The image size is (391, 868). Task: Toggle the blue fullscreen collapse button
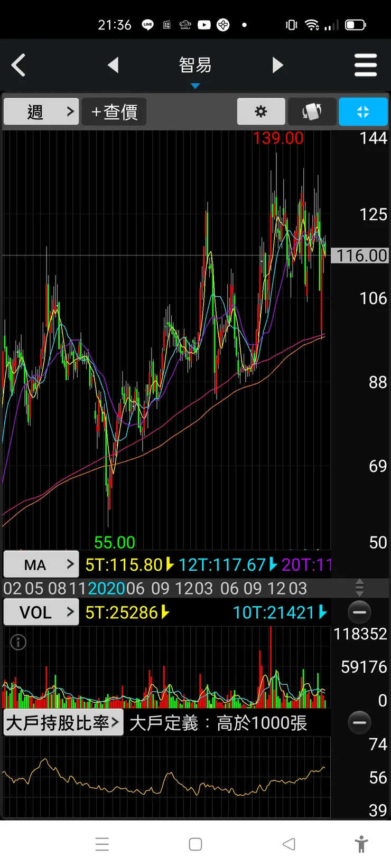pyautogui.click(x=363, y=111)
